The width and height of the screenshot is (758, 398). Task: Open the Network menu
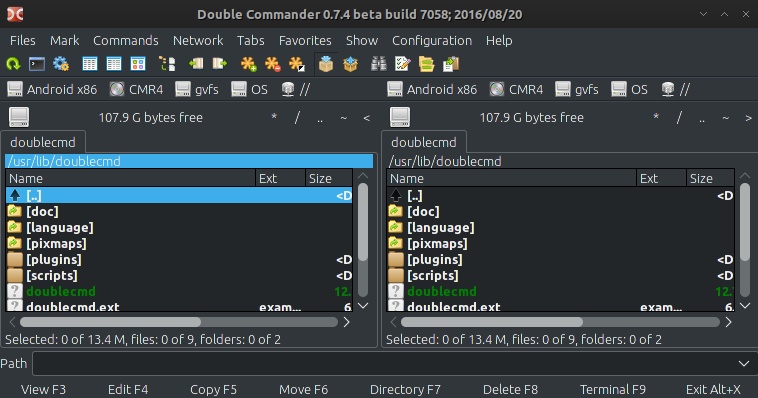point(198,41)
